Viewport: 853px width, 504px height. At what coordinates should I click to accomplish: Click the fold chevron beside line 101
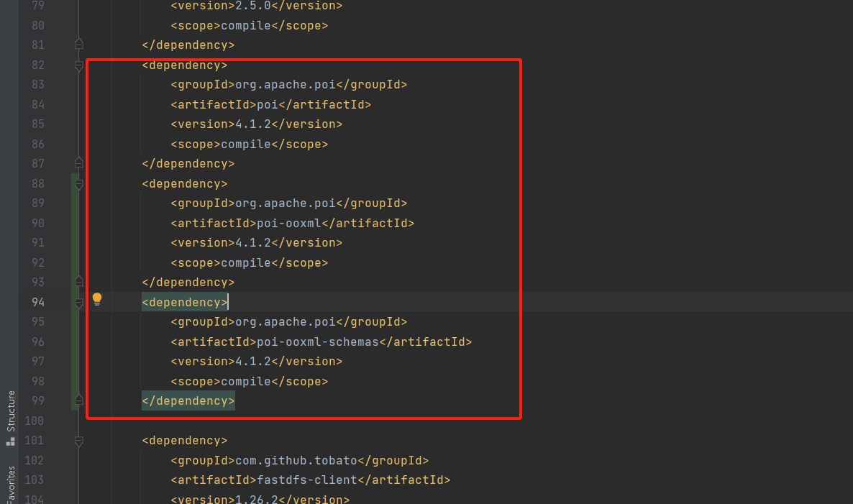click(x=78, y=440)
